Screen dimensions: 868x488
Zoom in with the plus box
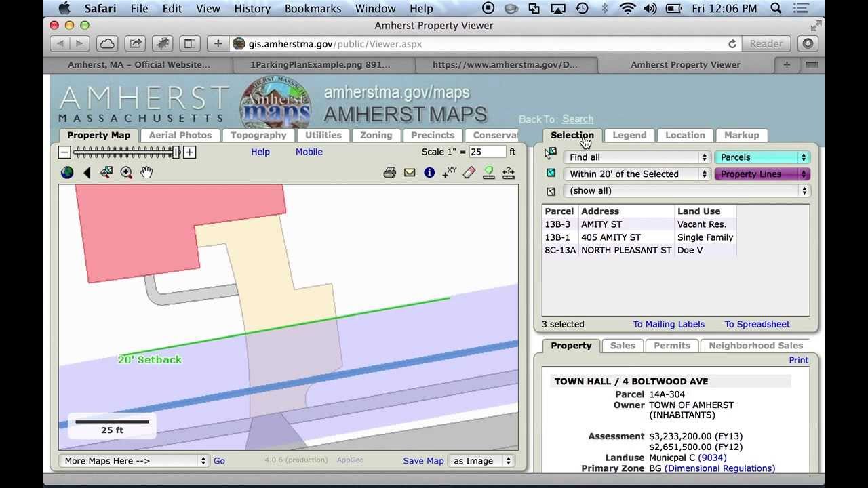click(190, 152)
